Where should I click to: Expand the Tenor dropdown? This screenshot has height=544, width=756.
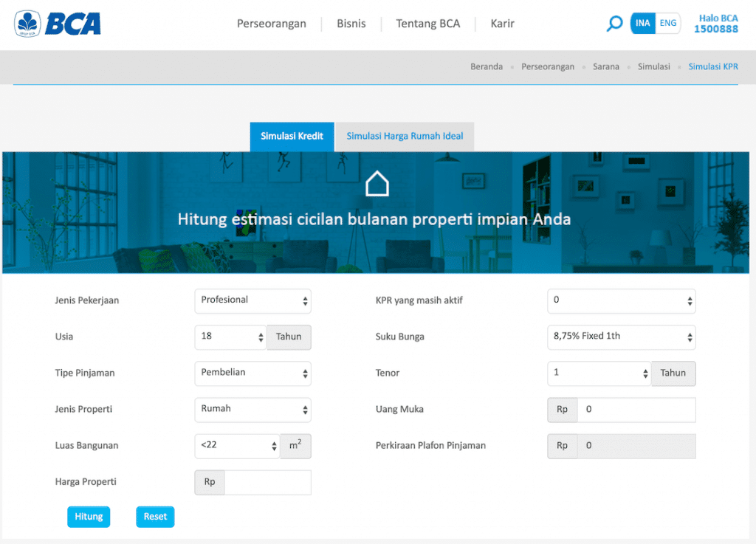pyautogui.click(x=599, y=373)
